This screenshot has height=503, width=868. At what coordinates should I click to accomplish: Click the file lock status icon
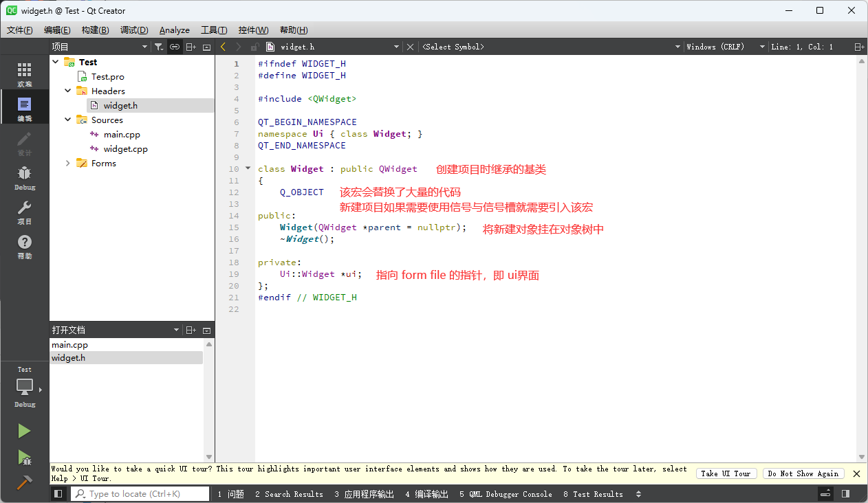254,47
